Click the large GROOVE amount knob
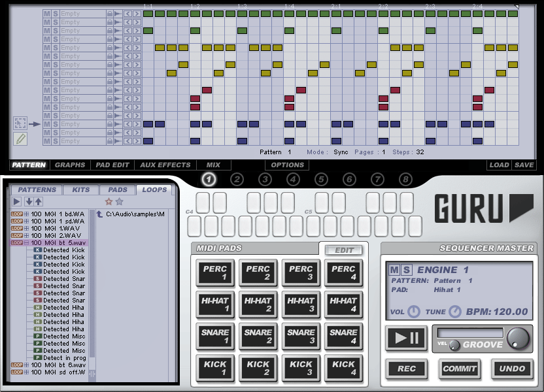Viewport: 544px width, 392px height. coord(518,338)
